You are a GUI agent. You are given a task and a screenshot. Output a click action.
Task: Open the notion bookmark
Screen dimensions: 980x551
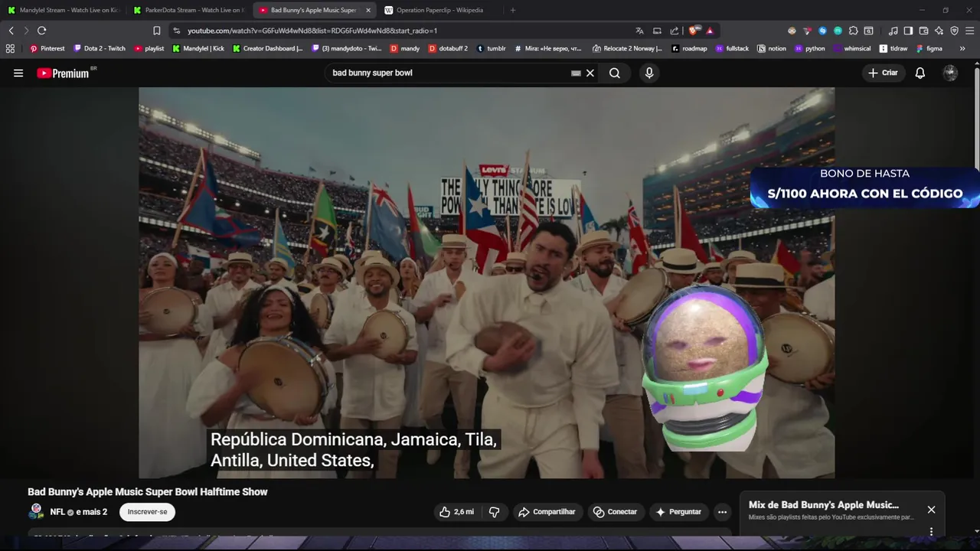click(772, 48)
